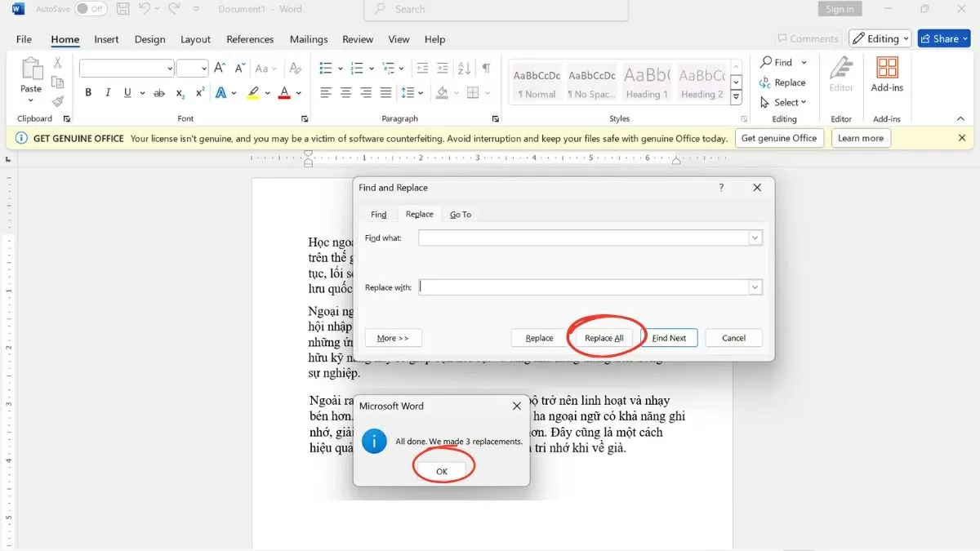Switch to the Go To tab
Viewport: 980px width, 551px height.
[x=461, y=214]
